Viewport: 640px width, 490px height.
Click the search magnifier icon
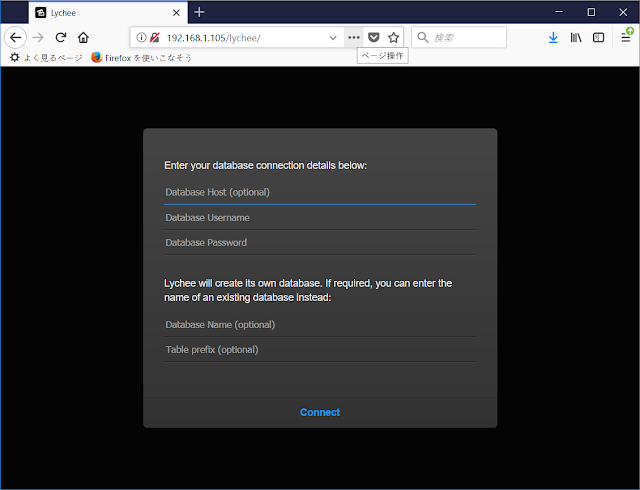tap(423, 38)
